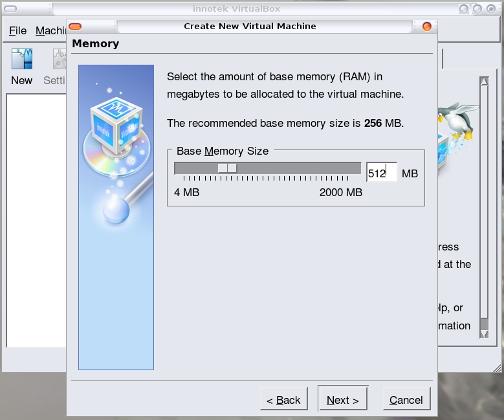
Task: Click the New virtual machine toolbar icon
Action: 21,61
